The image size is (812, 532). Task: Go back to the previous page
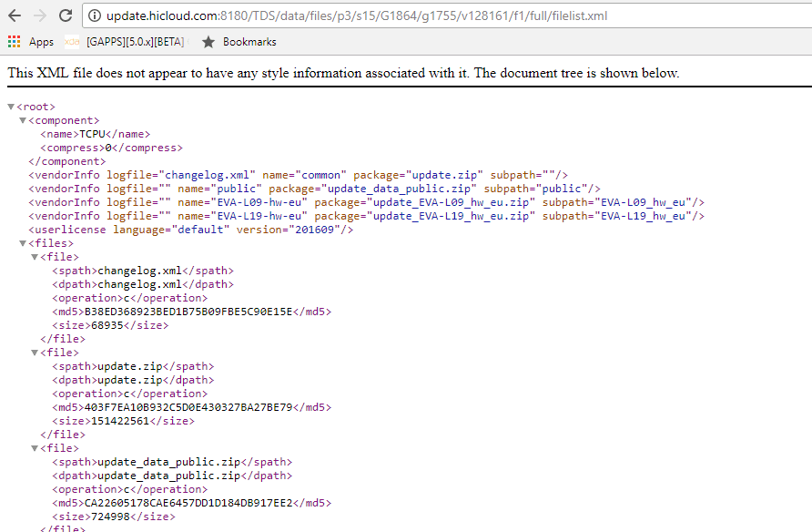pos(15,15)
